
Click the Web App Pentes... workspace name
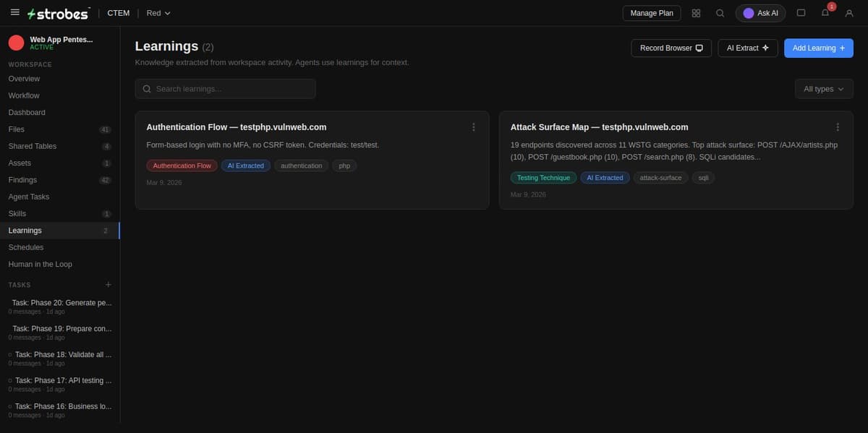pos(61,39)
